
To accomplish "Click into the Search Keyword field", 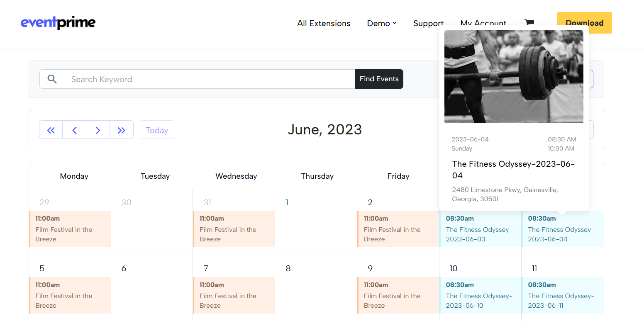I will click(210, 79).
